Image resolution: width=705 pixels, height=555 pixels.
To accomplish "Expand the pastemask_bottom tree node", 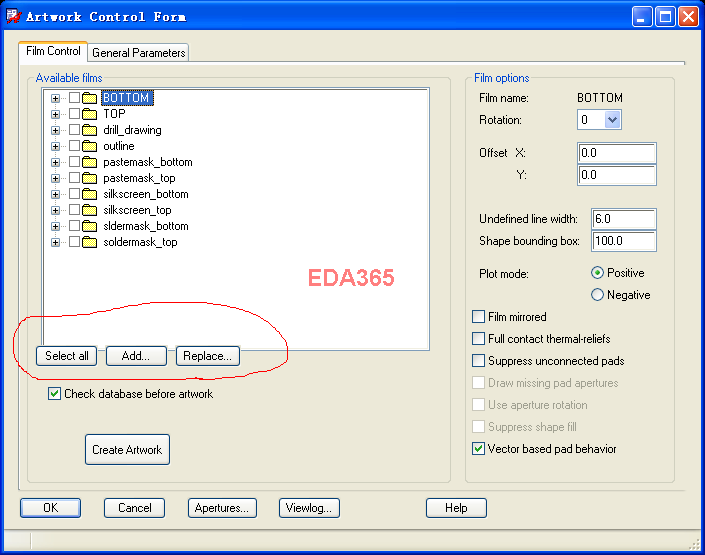I will click(x=55, y=162).
